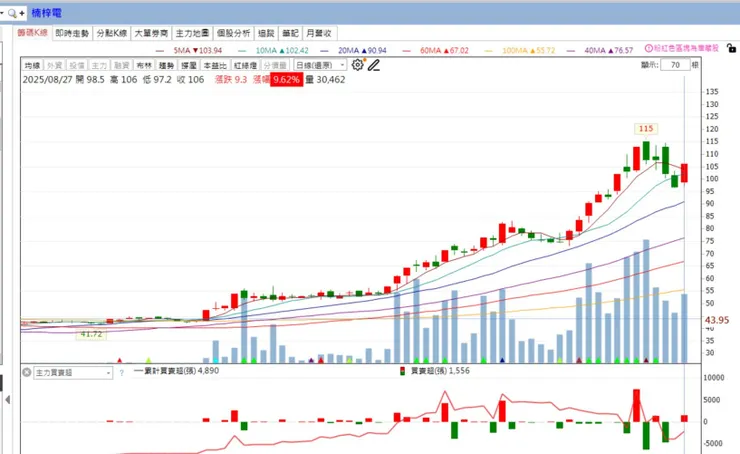Screen dimensions: 740x454
Task: Select the pencil drawing tool
Action: (374, 65)
